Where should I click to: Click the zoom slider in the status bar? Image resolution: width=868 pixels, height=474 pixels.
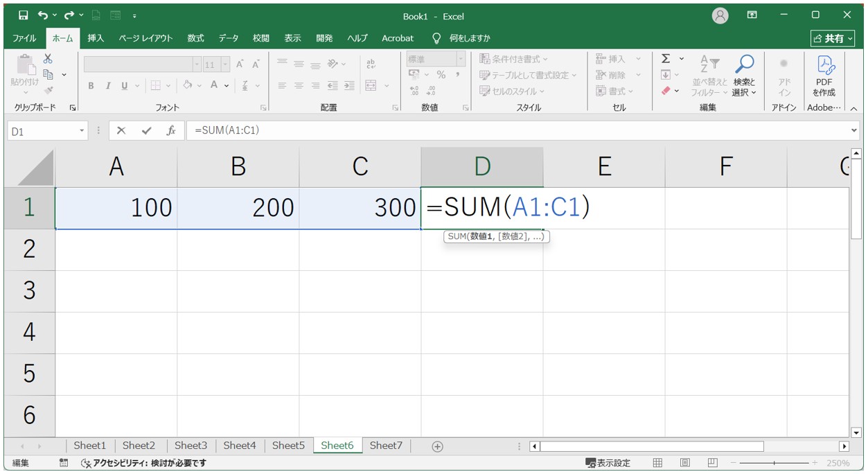pos(774,463)
